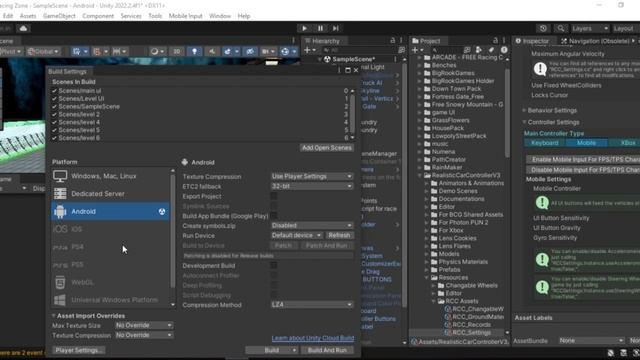This screenshot has height=360, width=640.
Task: Click the Pause button in the toolbar
Action: (320, 28)
